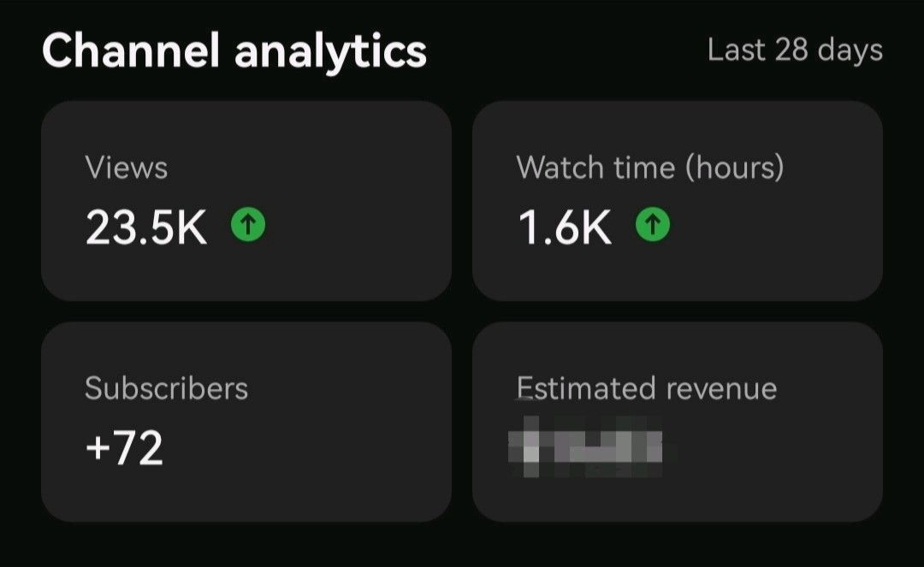Click the Subscribers label text
This screenshot has height=567, width=924.
tap(166, 388)
